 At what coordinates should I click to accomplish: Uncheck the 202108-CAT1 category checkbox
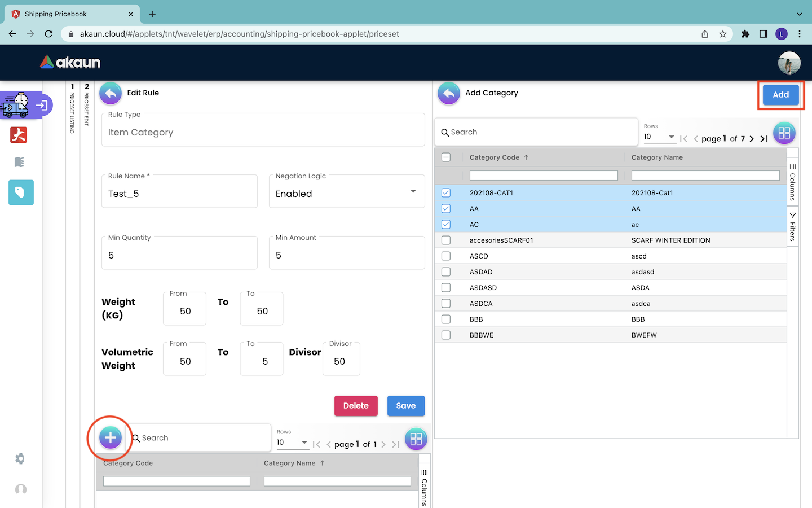tap(446, 193)
